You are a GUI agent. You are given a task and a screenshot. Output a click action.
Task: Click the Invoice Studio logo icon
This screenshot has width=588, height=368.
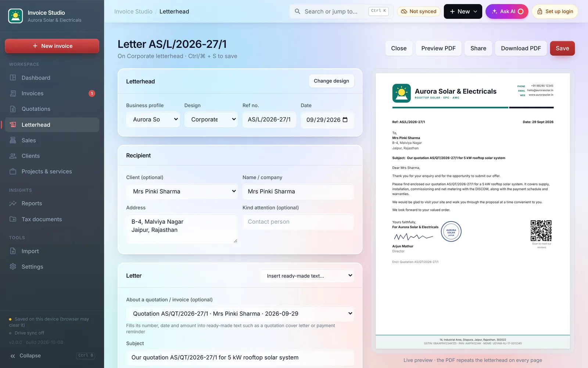tap(15, 16)
